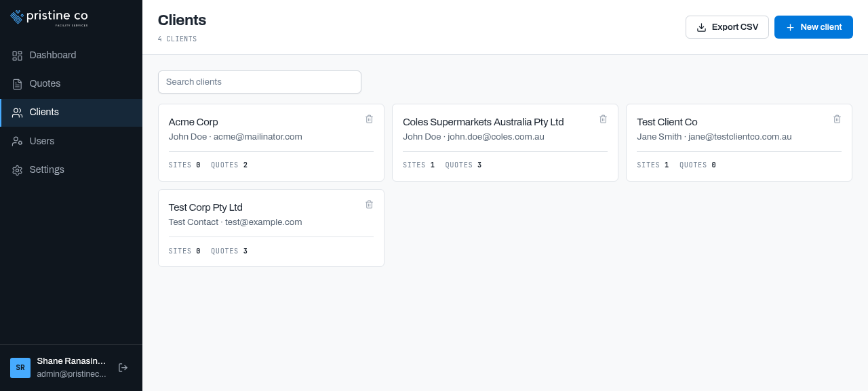Click the Settings gear icon
This screenshot has height=391, width=868.
(17, 170)
